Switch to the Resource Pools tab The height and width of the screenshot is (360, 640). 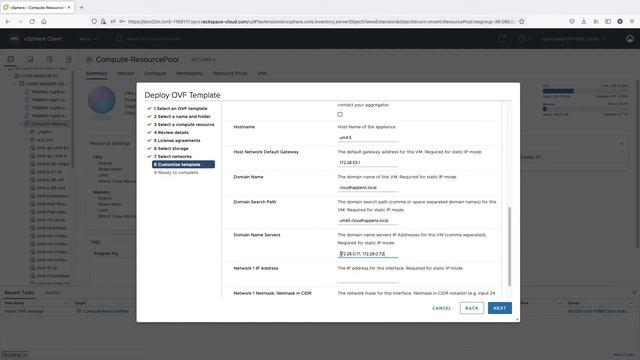tap(230, 73)
